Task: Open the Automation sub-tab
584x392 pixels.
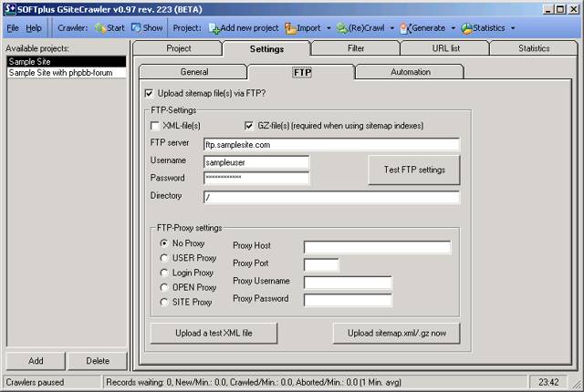Action: click(x=410, y=72)
